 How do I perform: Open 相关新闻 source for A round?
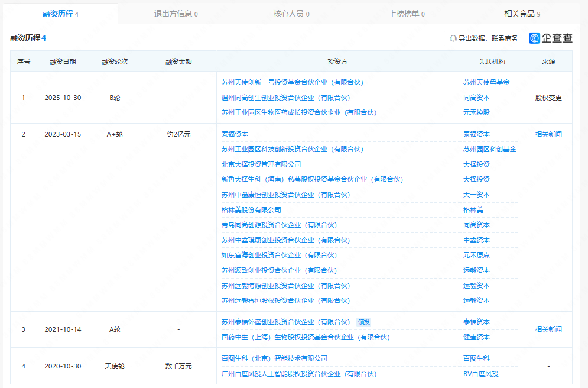(548, 329)
